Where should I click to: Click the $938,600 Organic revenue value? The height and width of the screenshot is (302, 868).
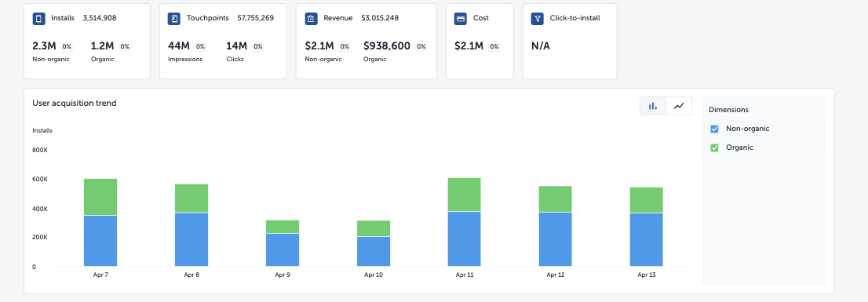(x=387, y=46)
